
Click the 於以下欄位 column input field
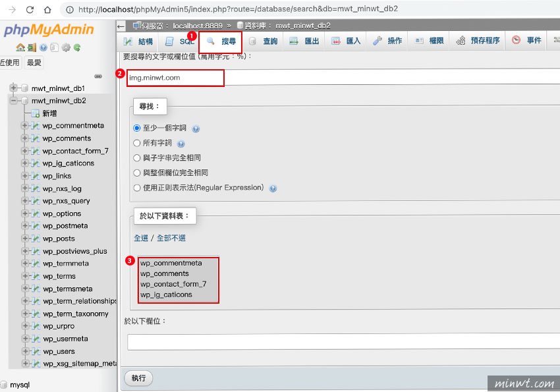coord(343,342)
